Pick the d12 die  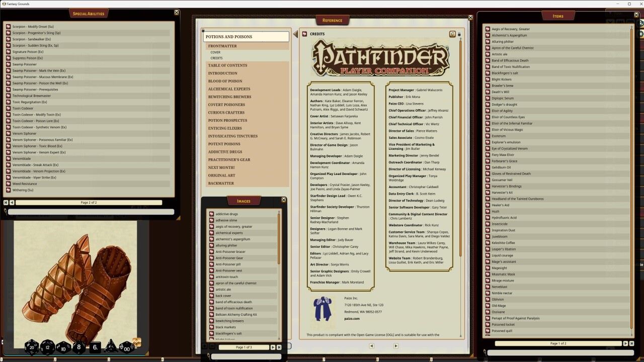(47, 347)
